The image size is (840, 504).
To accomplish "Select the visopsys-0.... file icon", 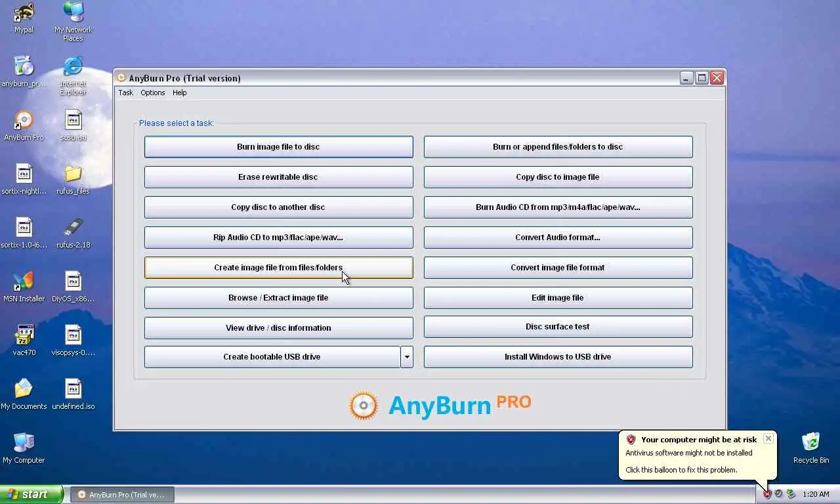I will tap(73, 341).
